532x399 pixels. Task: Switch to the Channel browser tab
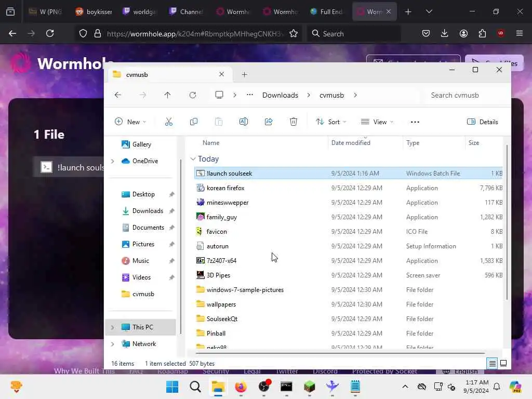[x=186, y=11]
